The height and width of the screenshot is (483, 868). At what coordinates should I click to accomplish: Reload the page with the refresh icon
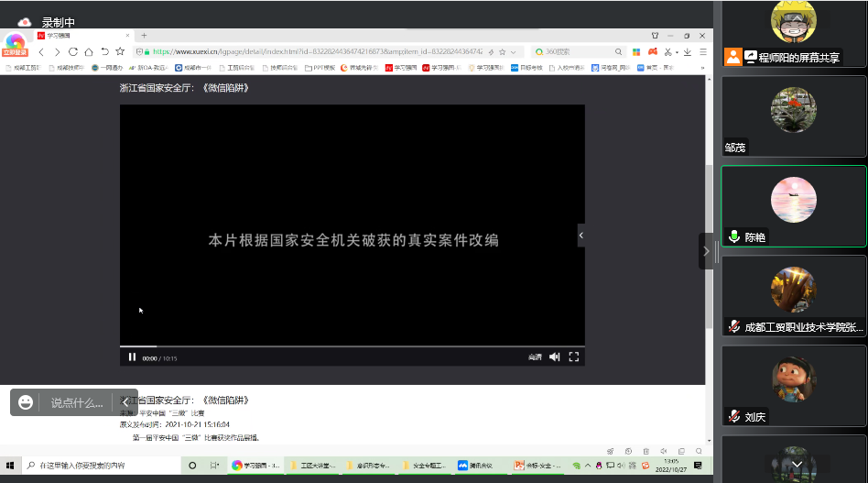[x=72, y=51]
